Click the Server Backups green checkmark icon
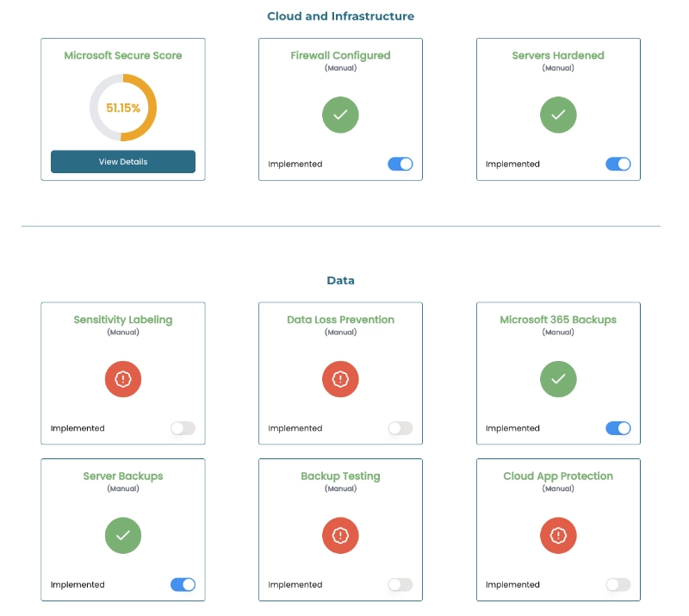 coord(123,535)
